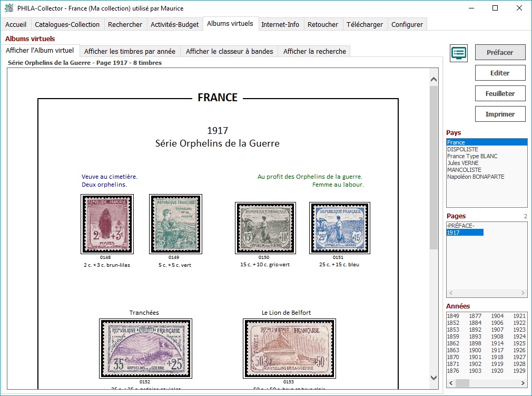Click the 'Veuve au cimetière.' caption

pos(109,177)
